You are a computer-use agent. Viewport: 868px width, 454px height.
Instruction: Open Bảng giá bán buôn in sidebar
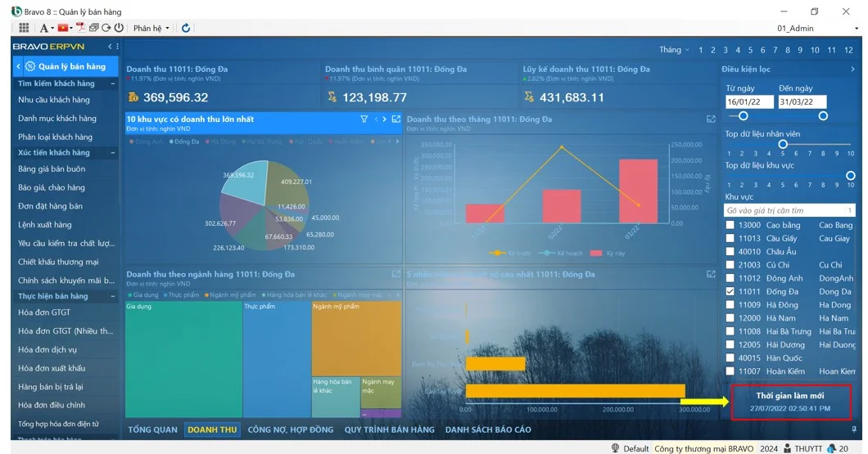point(52,169)
